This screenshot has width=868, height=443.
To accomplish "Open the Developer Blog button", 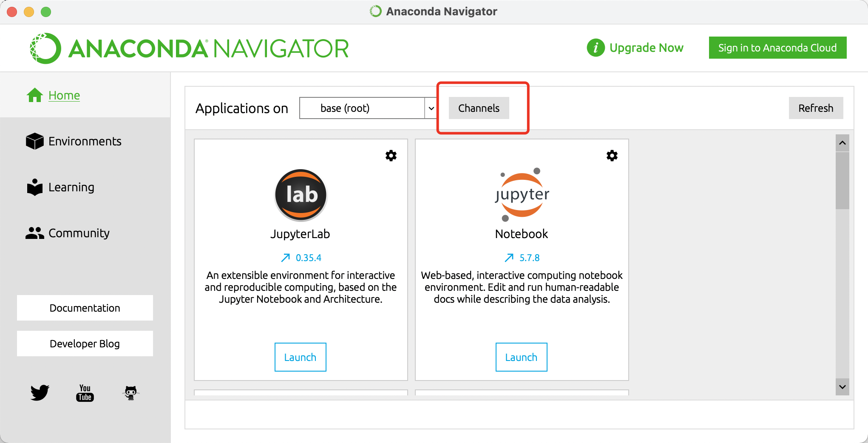I will (85, 344).
